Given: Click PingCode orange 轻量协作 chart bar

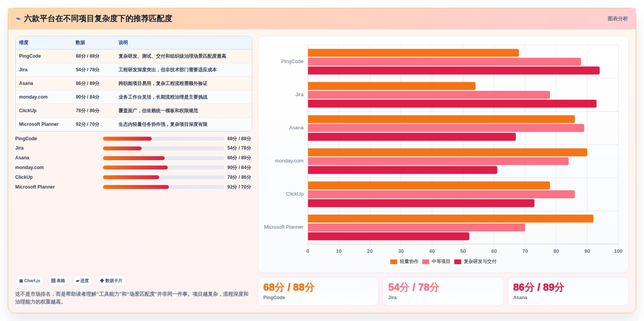Looking at the screenshot, I should [x=413, y=53].
